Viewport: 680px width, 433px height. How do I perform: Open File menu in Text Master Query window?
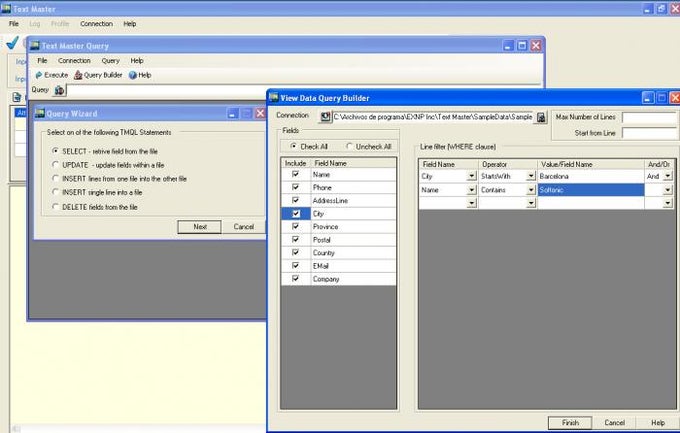click(42, 61)
